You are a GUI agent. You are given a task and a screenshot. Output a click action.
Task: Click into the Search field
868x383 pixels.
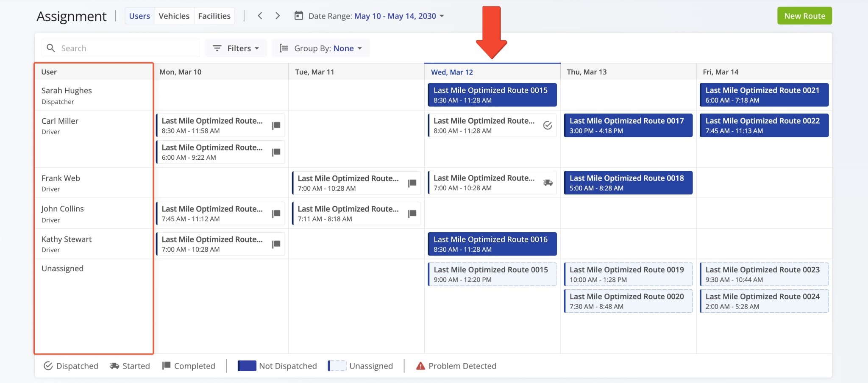120,48
